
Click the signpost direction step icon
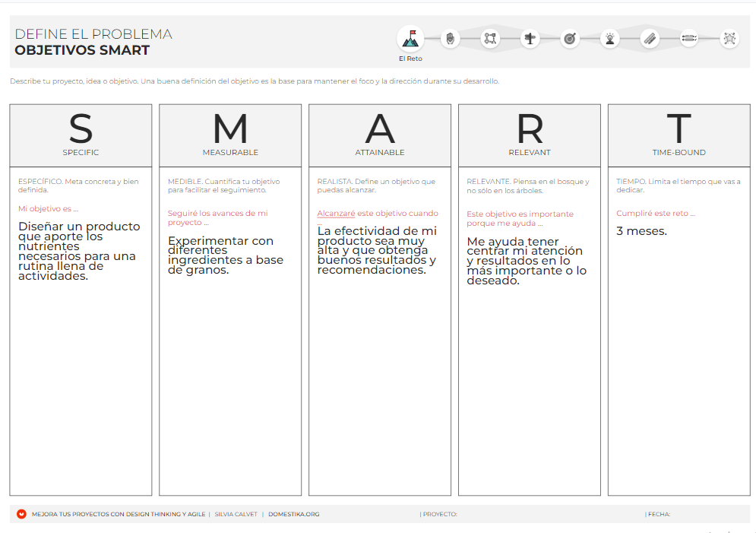[x=530, y=39]
